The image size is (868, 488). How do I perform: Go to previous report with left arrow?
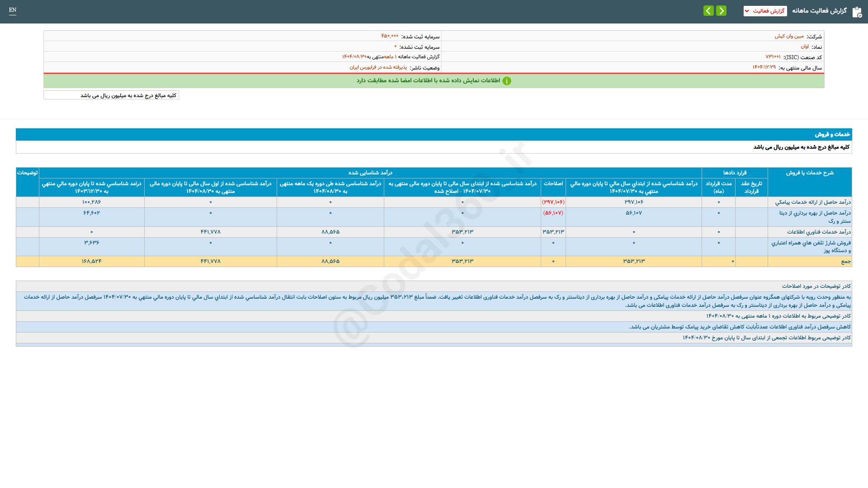click(708, 11)
